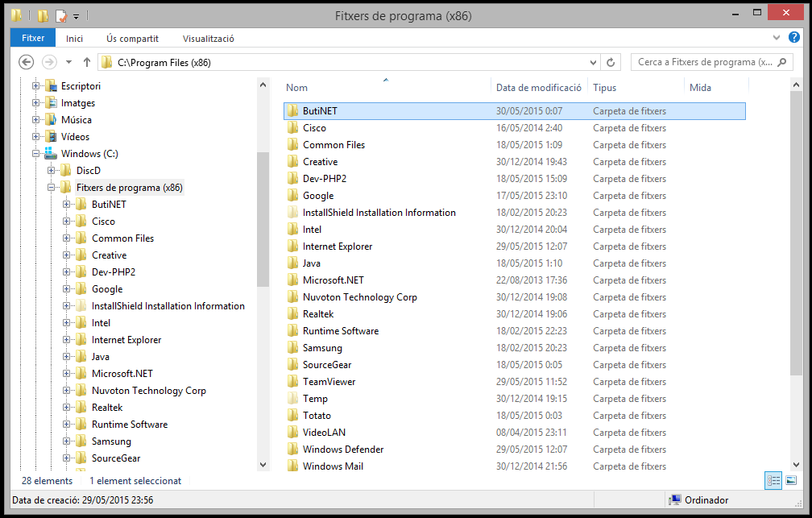Select TeamViewer folder row
This screenshot has width=812, height=518.
(x=515, y=382)
